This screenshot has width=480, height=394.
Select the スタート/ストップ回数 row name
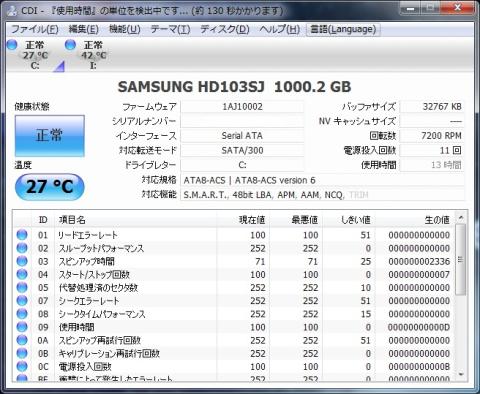click(94, 275)
